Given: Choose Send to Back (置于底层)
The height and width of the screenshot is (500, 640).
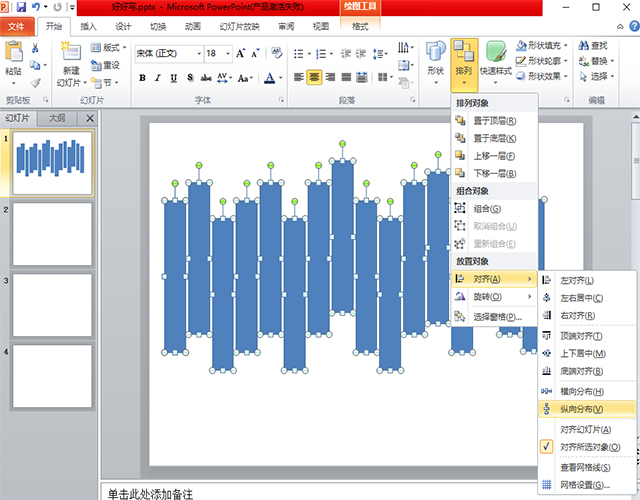Looking at the screenshot, I should [494, 138].
